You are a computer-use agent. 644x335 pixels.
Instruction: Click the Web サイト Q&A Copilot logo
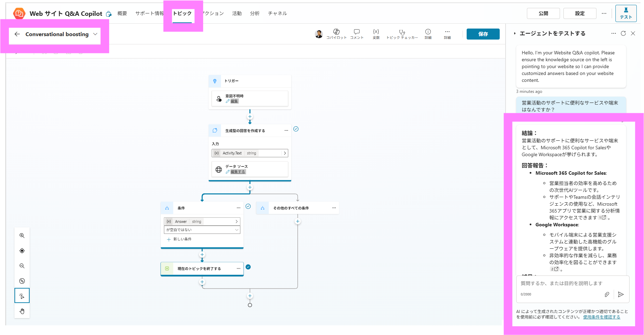coord(19,13)
